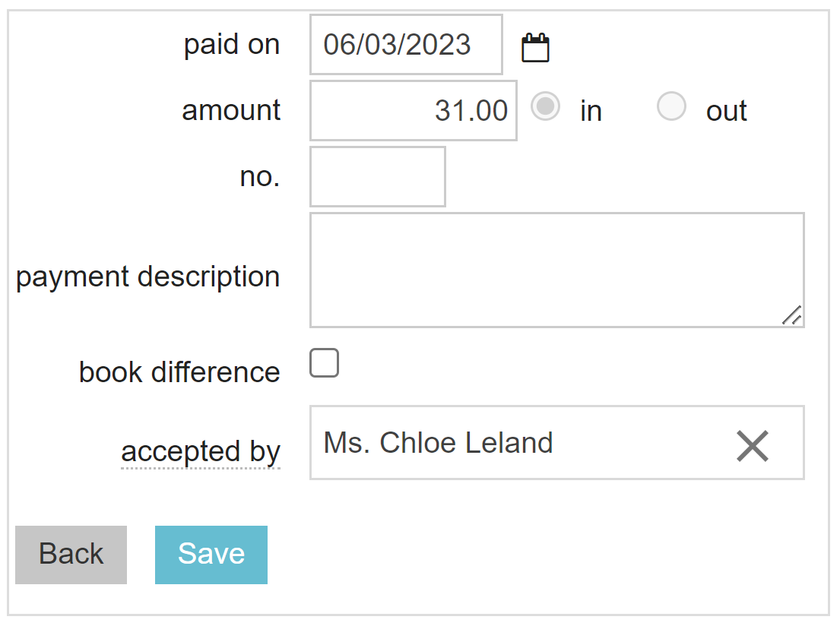Click the paid on date field

click(405, 45)
